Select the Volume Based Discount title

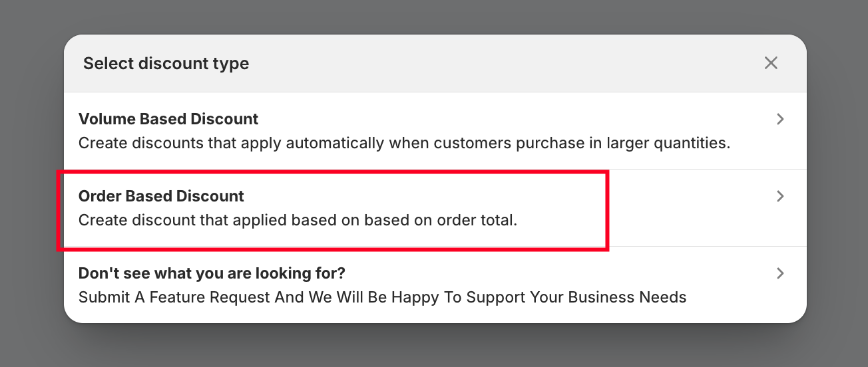pos(168,120)
